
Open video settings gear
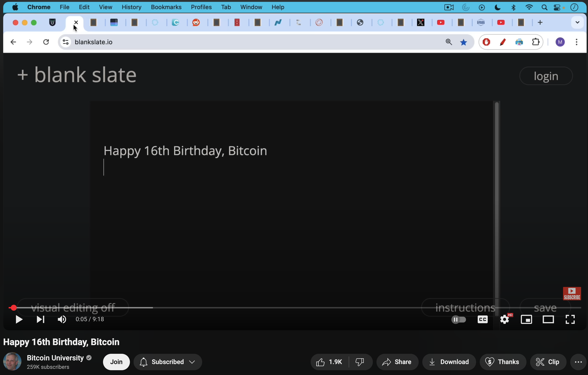(x=505, y=319)
